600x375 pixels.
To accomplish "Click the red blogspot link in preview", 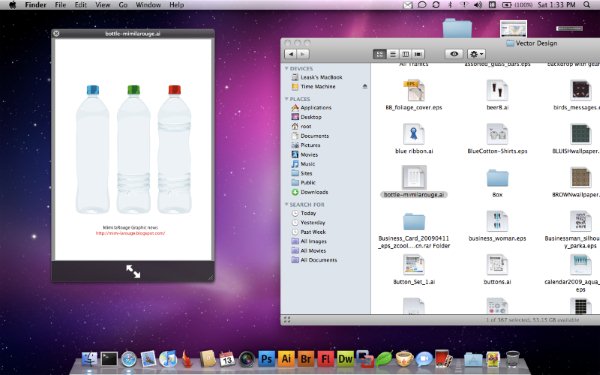I will pos(130,233).
